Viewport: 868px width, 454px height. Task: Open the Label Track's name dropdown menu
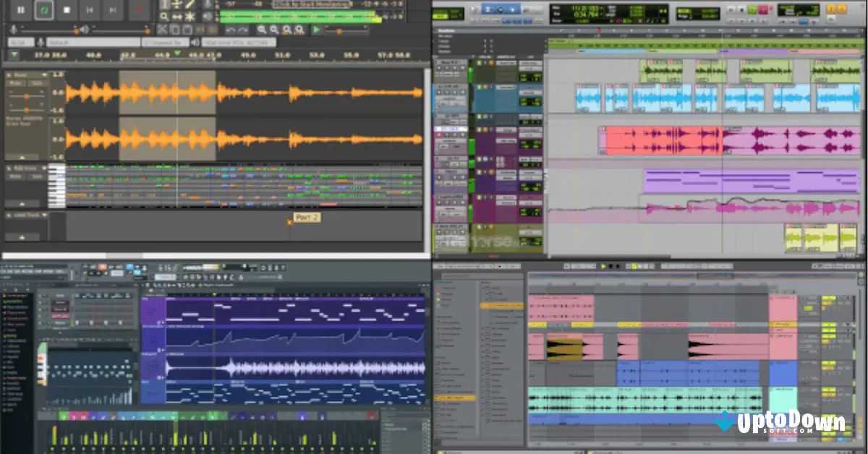pos(43,215)
